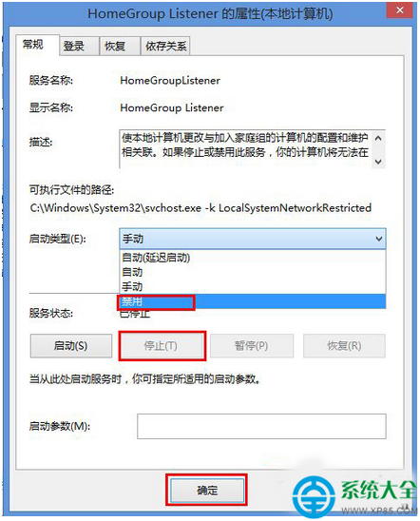420x521 pixels.
Task: Select the highlighted 禁用 option
Action: point(253,301)
